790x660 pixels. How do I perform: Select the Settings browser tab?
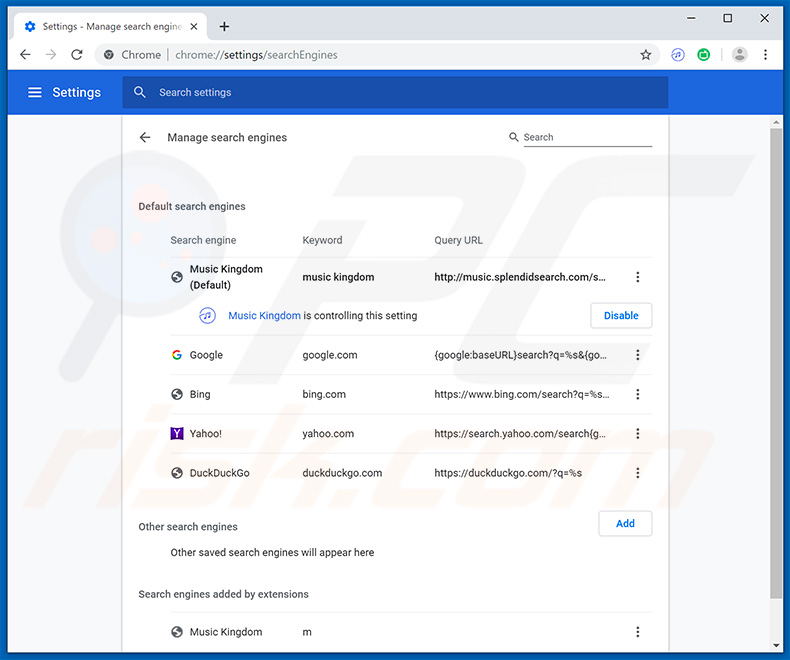point(110,26)
